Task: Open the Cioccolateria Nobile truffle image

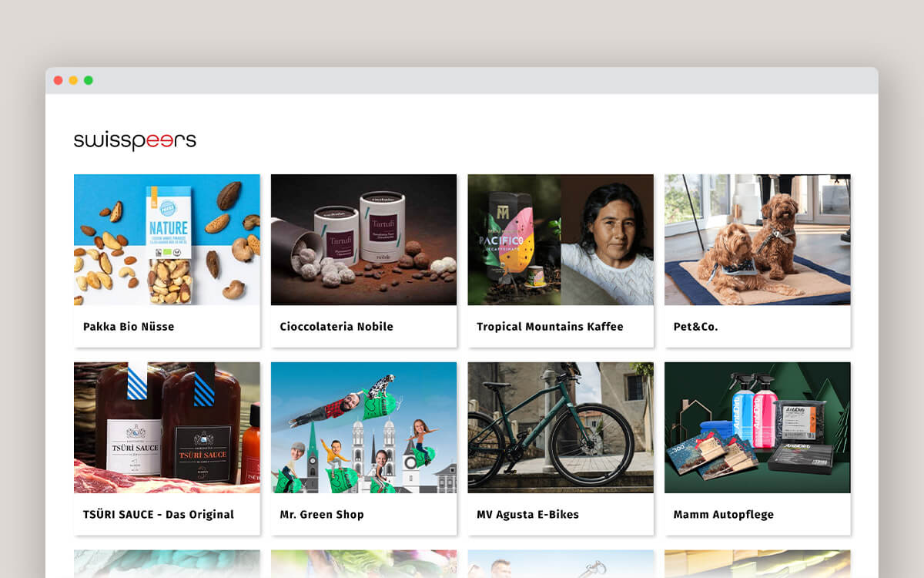Action: point(363,240)
